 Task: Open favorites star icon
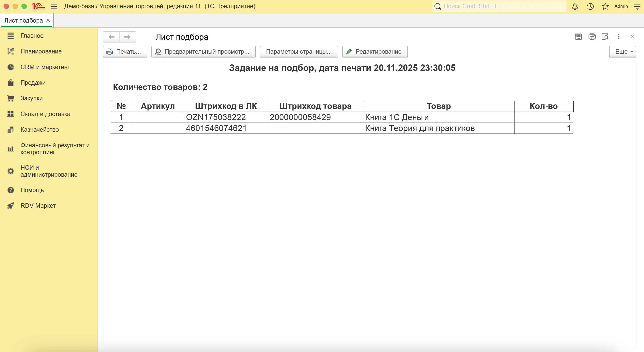point(605,6)
